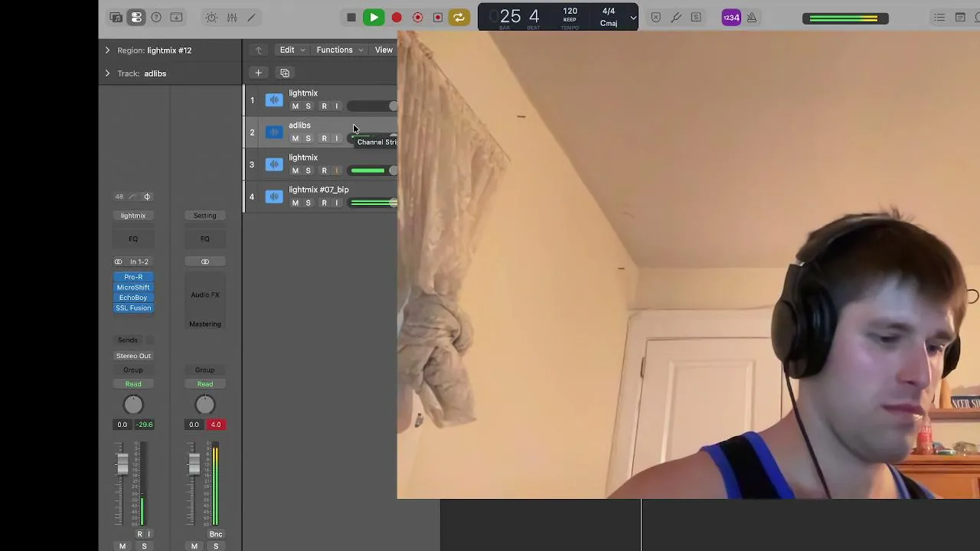Click the lightmix #07_bip track icon
The width and height of the screenshot is (980, 551).
click(x=274, y=197)
